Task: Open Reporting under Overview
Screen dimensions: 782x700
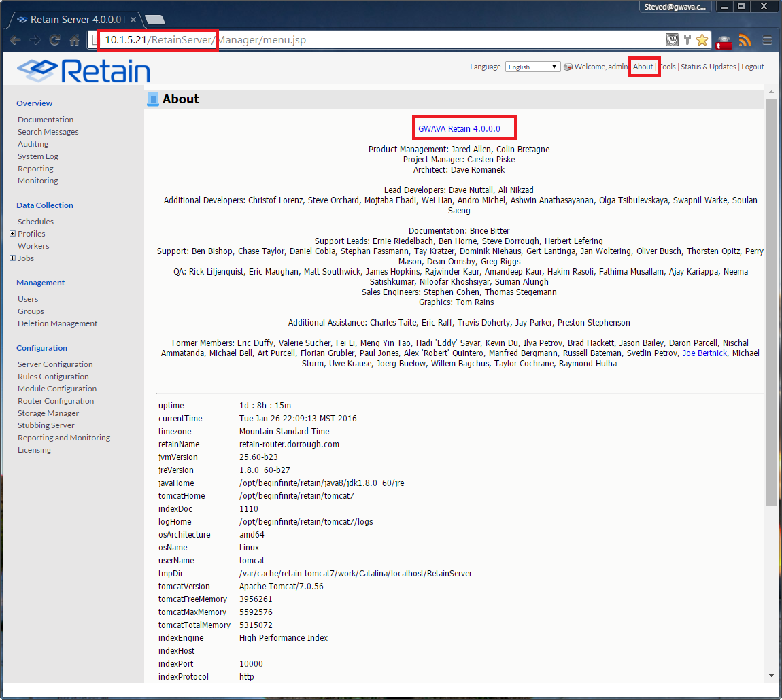Action: click(x=35, y=169)
